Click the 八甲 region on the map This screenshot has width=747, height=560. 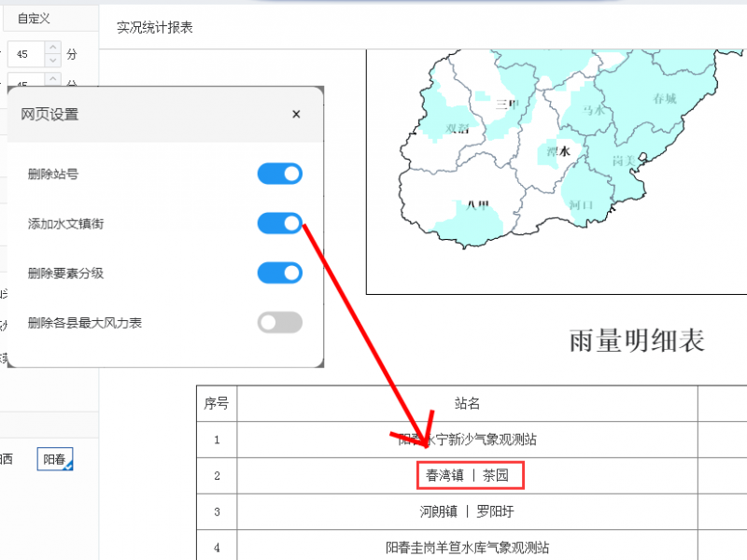point(477,206)
